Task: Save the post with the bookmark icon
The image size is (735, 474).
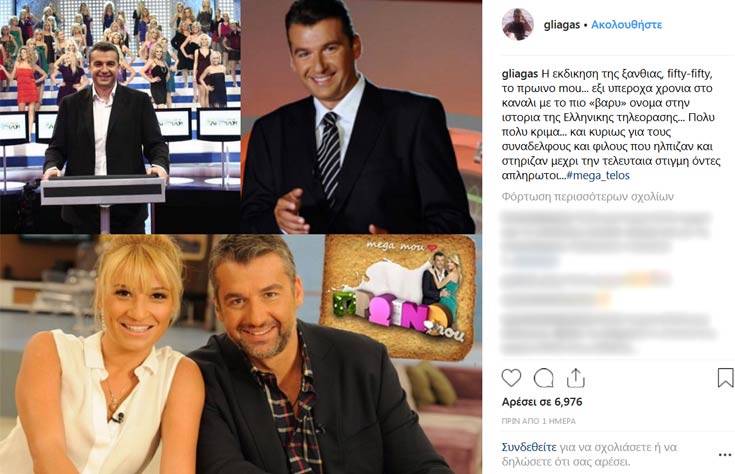Action: [725, 378]
